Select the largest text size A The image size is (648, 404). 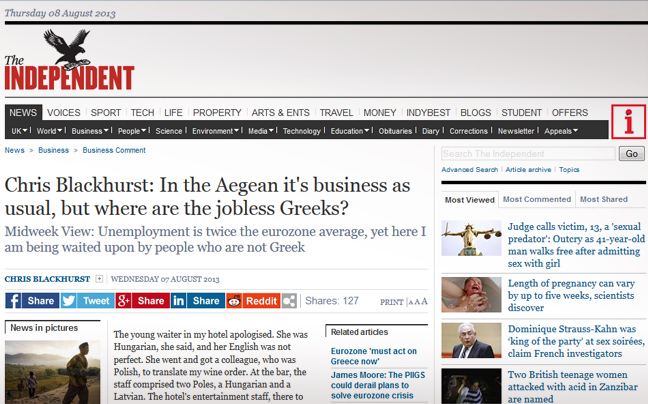tap(424, 302)
